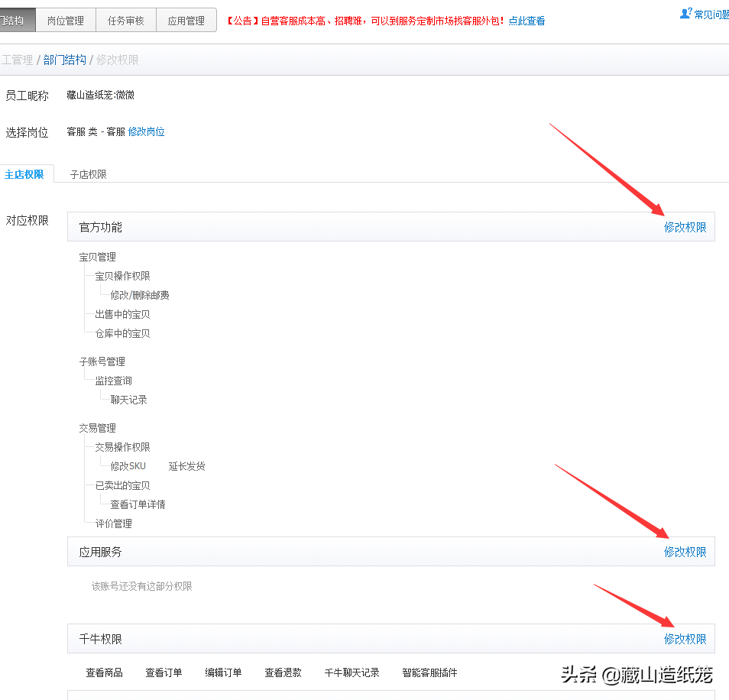729x700 pixels.
Task: Click the 官方功能 section header
Action: pyautogui.click(x=391, y=227)
